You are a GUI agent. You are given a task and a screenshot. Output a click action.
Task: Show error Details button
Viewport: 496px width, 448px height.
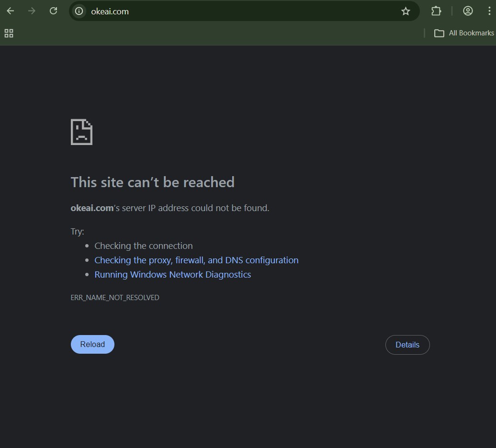click(407, 345)
